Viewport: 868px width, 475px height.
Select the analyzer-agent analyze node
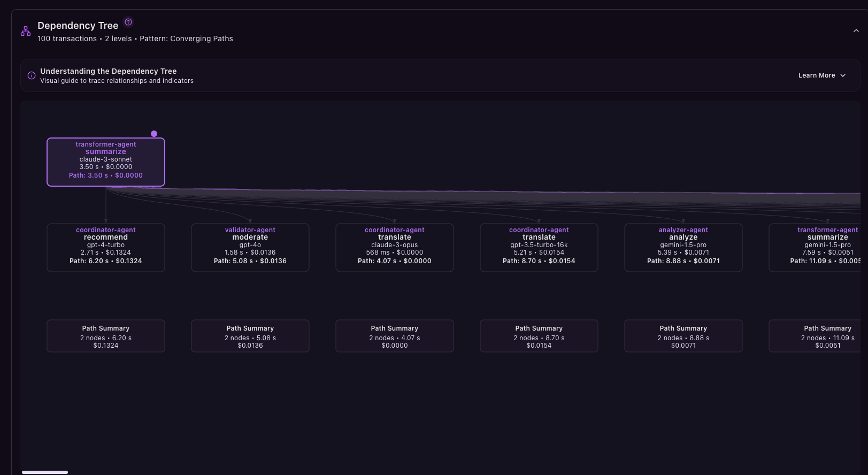(x=683, y=248)
